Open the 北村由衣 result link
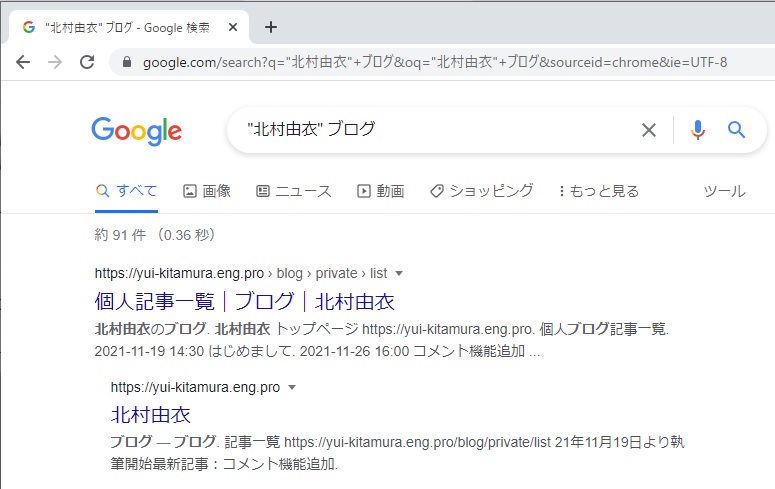775x489 pixels. tap(151, 415)
